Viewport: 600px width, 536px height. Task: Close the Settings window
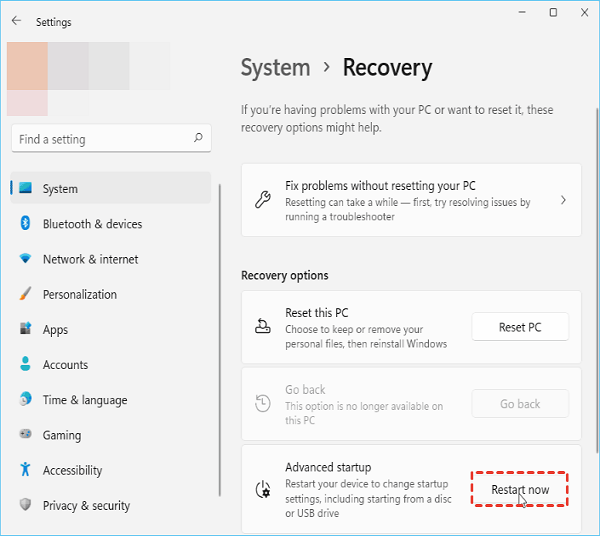point(584,12)
